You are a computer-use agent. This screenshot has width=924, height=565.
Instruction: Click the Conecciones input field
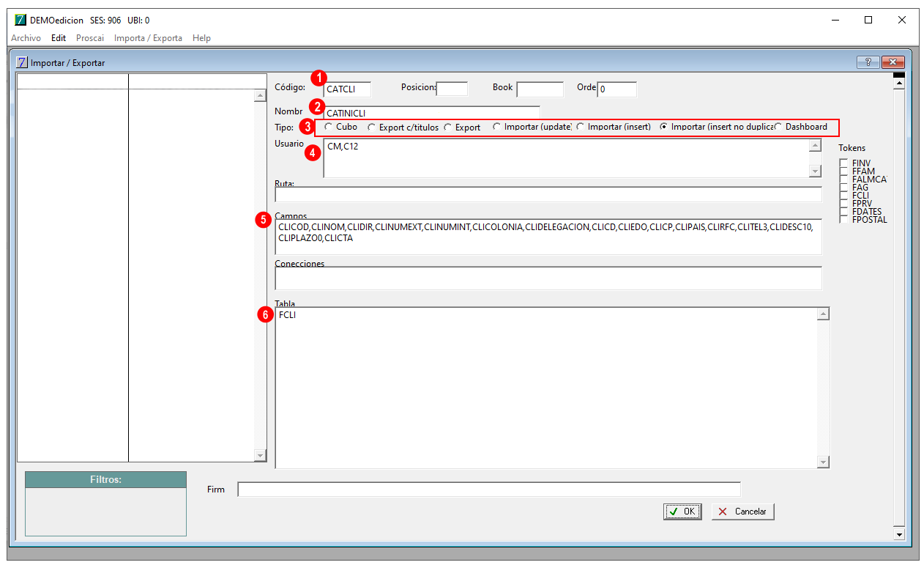click(x=548, y=278)
